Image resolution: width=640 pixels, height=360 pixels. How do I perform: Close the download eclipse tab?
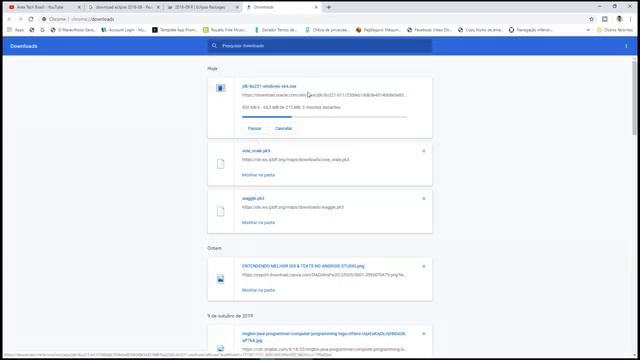[158, 7]
